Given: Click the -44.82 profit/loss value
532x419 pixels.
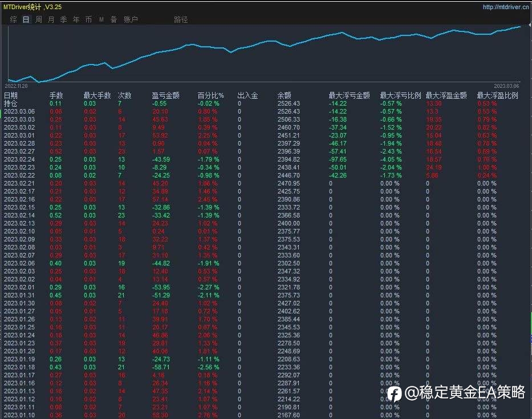Looking at the screenshot, I should [161, 263].
